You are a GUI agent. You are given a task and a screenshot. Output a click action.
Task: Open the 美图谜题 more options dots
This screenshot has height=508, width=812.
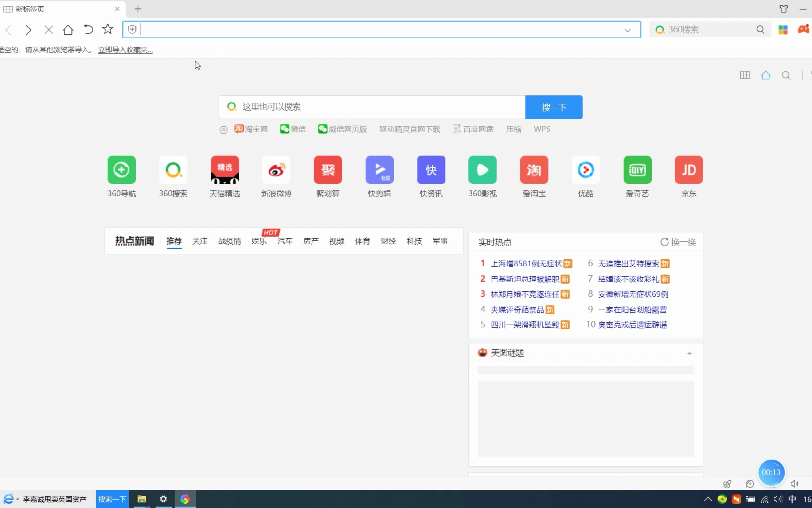pos(689,353)
